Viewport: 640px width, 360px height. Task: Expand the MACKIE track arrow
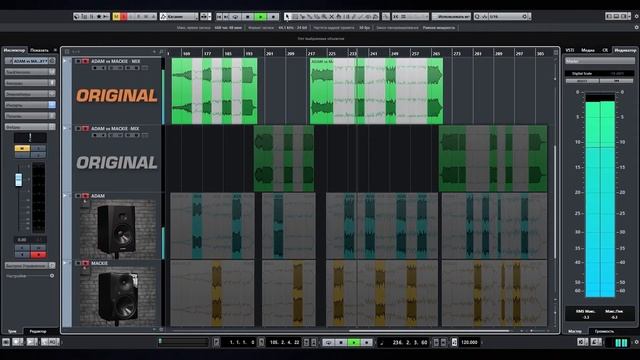64,263
